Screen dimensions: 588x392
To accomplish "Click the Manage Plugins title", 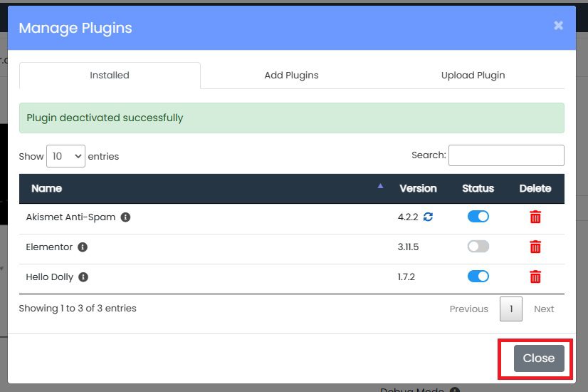I will tap(75, 29).
